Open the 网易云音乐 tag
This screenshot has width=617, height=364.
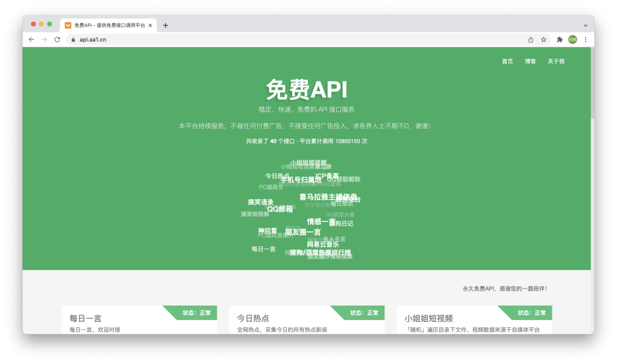coord(323,244)
